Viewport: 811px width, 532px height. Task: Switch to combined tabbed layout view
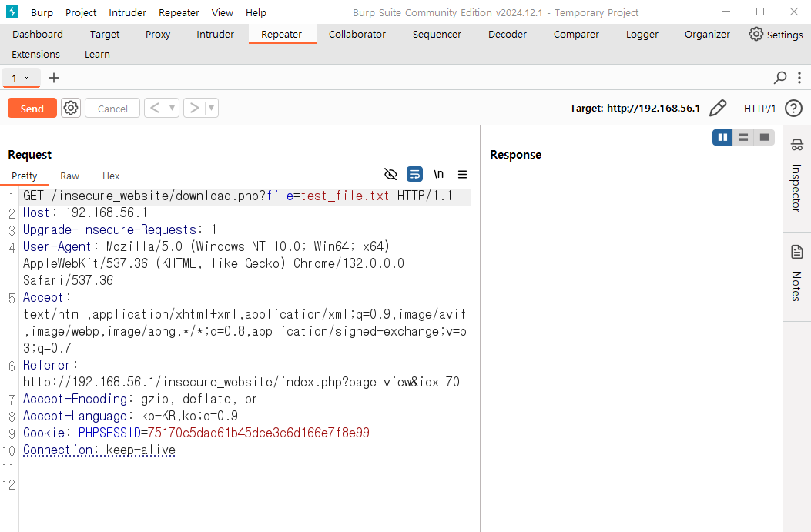[x=764, y=137]
